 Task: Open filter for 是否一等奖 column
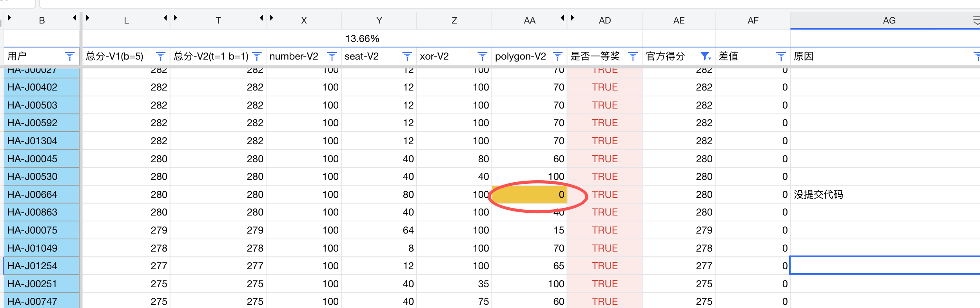tap(633, 56)
